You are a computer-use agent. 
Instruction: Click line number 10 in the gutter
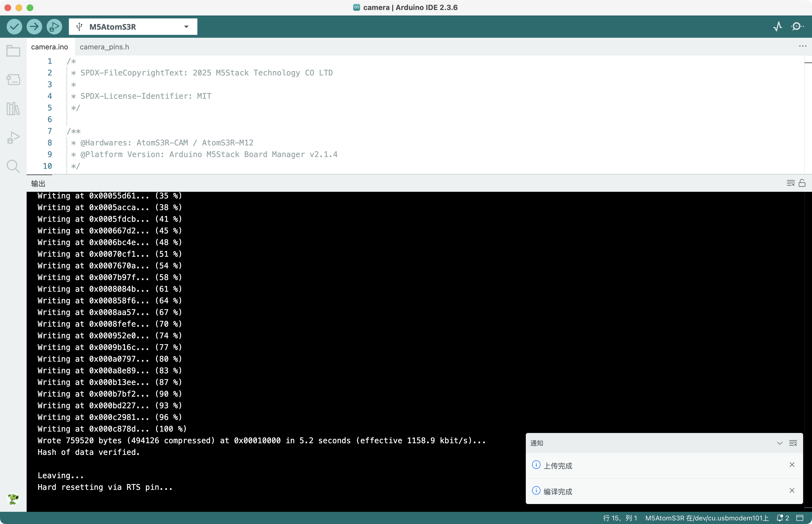pos(47,166)
